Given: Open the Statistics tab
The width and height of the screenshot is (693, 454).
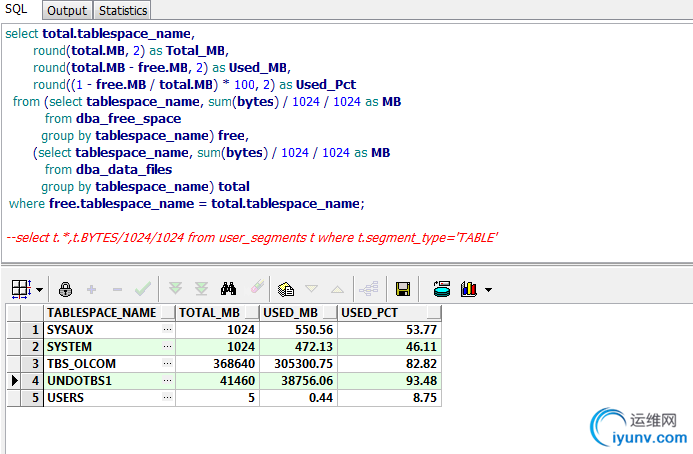Looking at the screenshot, I should [122, 10].
